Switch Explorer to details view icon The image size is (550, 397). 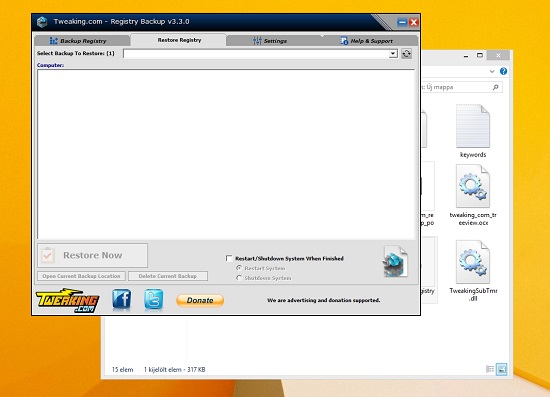pyautogui.click(x=490, y=369)
